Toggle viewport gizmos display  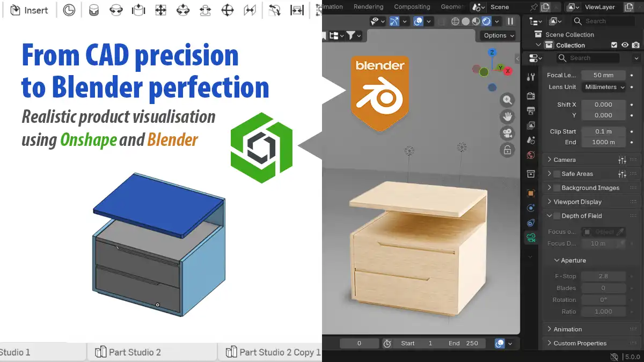click(394, 21)
